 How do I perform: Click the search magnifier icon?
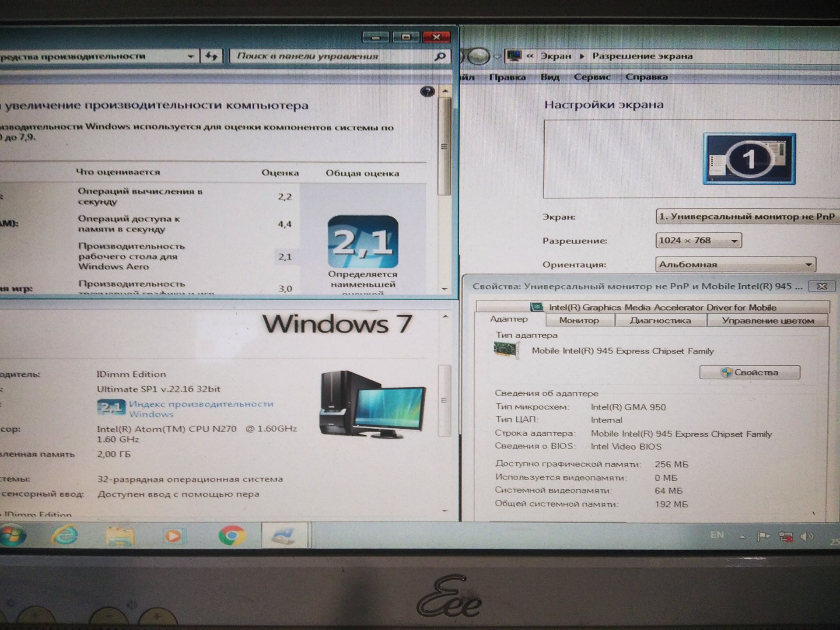pos(440,56)
